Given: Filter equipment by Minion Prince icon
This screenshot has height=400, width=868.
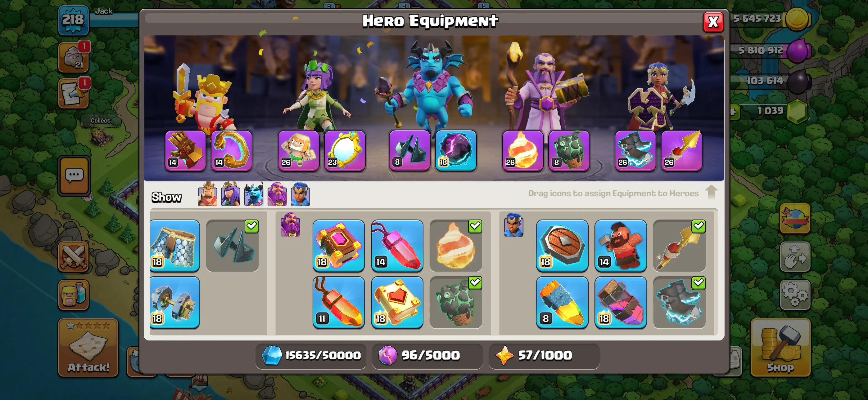Looking at the screenshot, I should pyautogui.click(x=254, y=194).
